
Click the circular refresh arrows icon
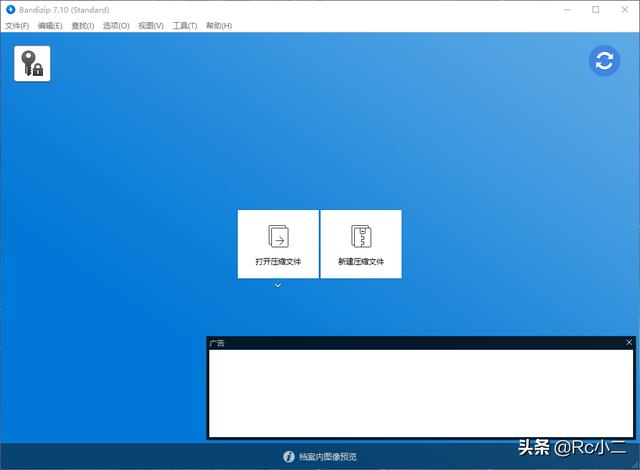[x=604, y=61]
